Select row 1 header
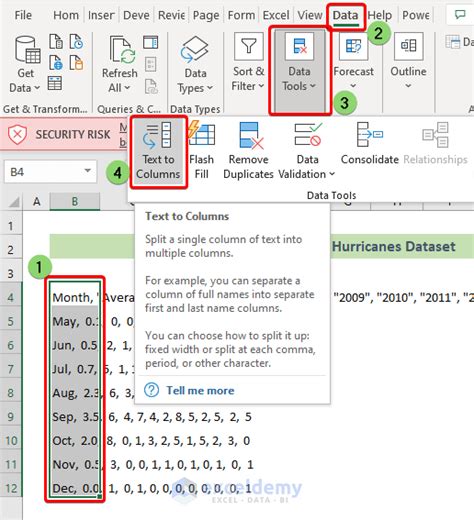 click(x=11, y=226)
